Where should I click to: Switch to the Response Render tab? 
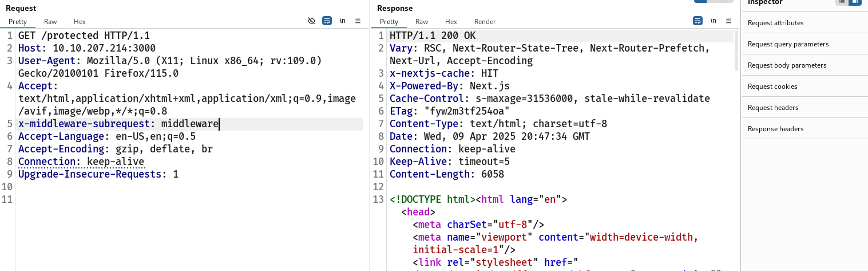click(485, 22)
